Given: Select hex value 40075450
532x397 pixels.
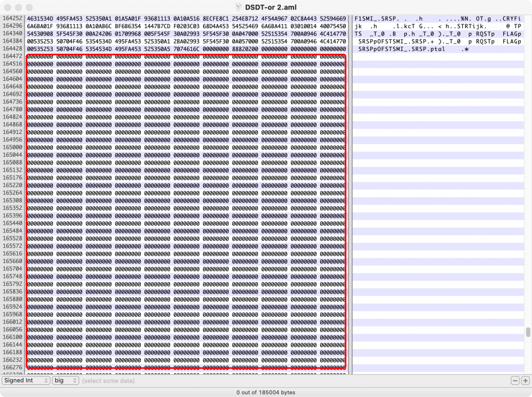Looking at the screenshot, I should click(x=333, y=26).
